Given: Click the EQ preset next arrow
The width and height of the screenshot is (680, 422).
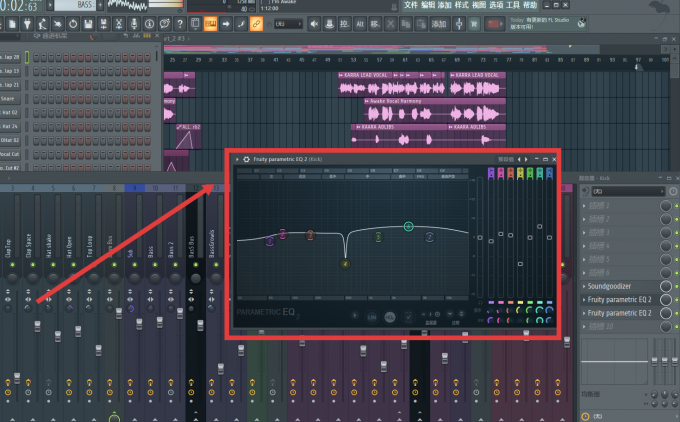Looking at the screenshot, I should [526, 159].
